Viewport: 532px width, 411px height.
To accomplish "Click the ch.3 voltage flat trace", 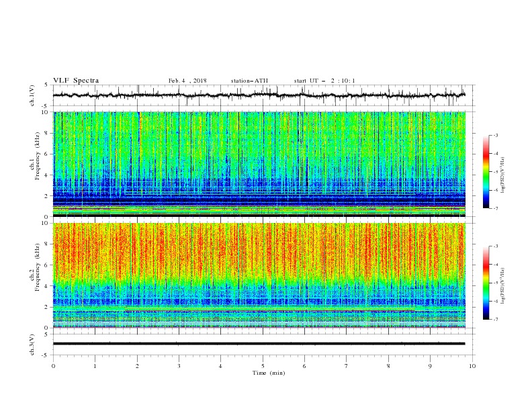I will pyautogui.click(x=259, y=344).
